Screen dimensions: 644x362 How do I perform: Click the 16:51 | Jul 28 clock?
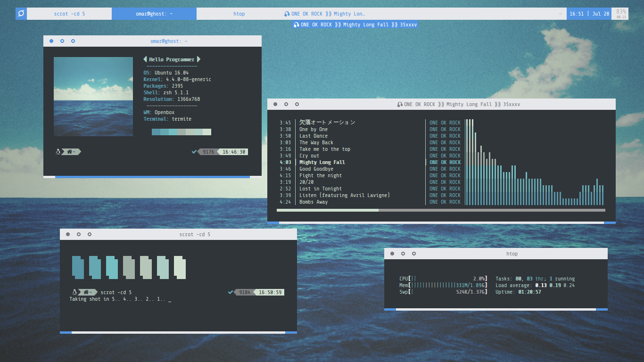pyautogui.click(x=589, y=14)
